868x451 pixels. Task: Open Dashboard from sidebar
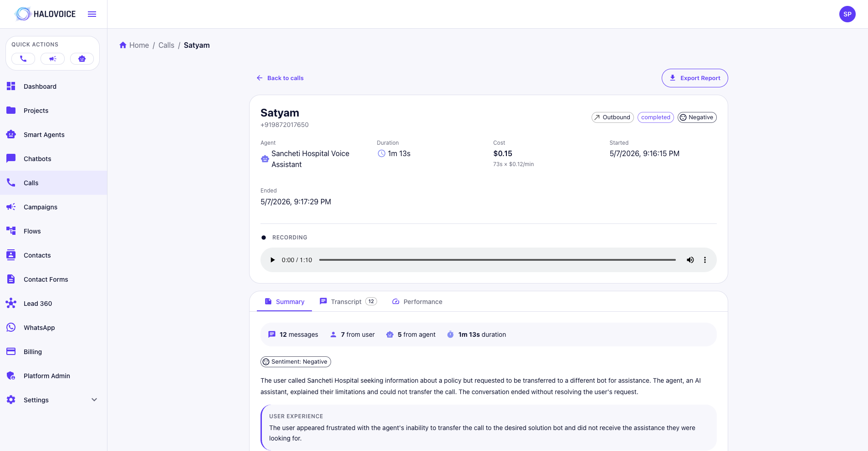[x=53, y=86]
